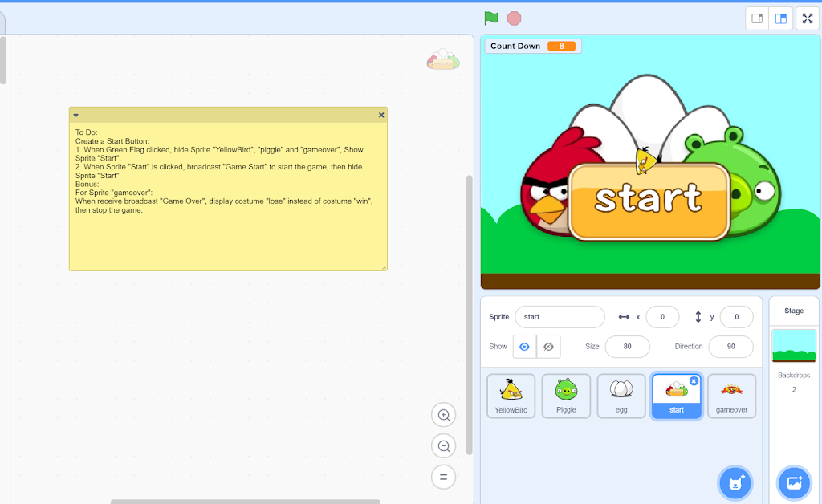
Task: Switch to small stage layout
Action: point(757,18)
